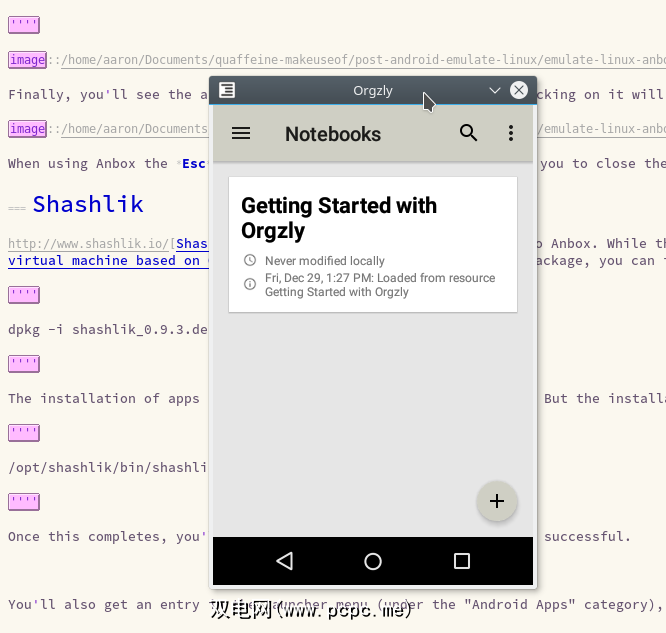Click info icon beside Loaded from resource

point(250,284)
